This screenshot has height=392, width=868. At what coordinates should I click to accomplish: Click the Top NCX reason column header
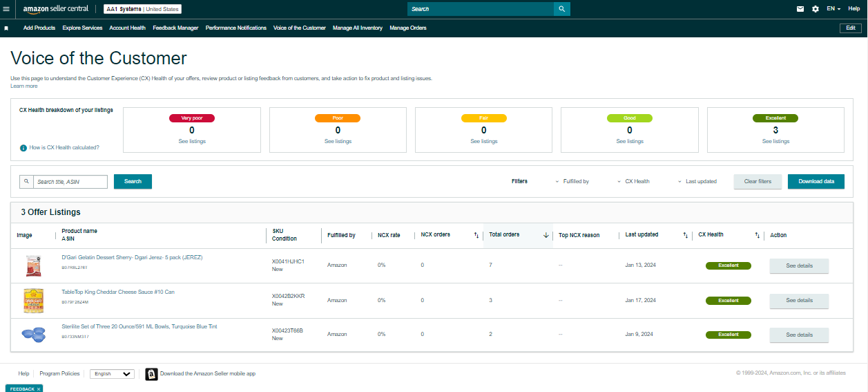click(x=579, y=235)
